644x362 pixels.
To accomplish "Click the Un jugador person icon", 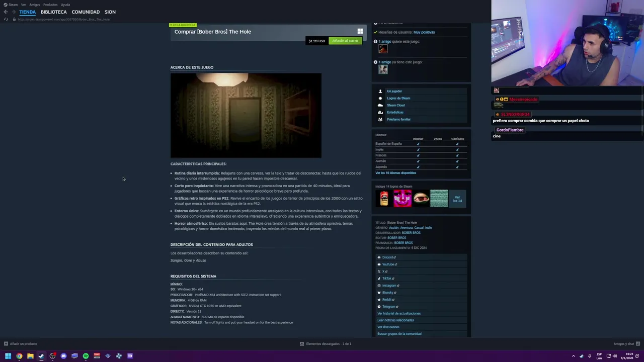I will (380, 91).
